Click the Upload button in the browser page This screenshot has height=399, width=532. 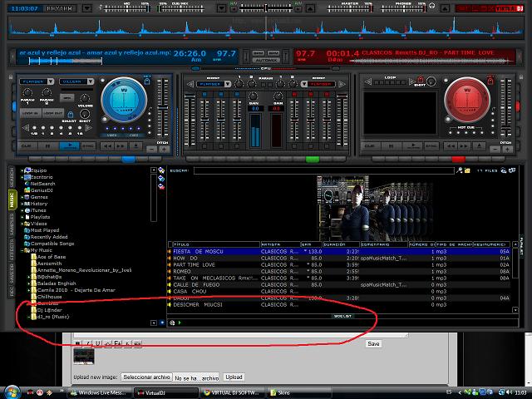click(x=234, y=377)
